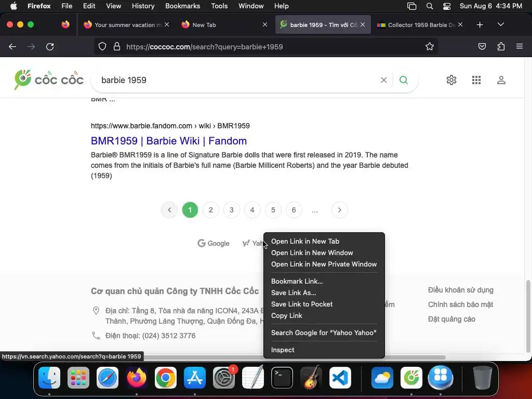The height and width of the screenshot is (399, 532).
Task: Open Điều khoản sử dụng link
Action: tap(460, 290)
